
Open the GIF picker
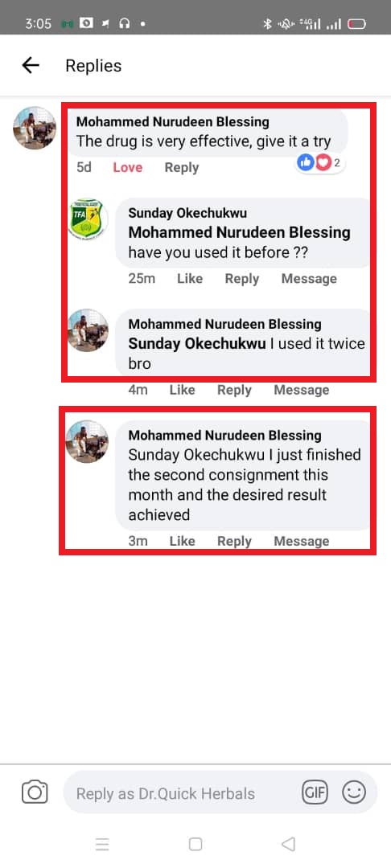pos(315,792)
